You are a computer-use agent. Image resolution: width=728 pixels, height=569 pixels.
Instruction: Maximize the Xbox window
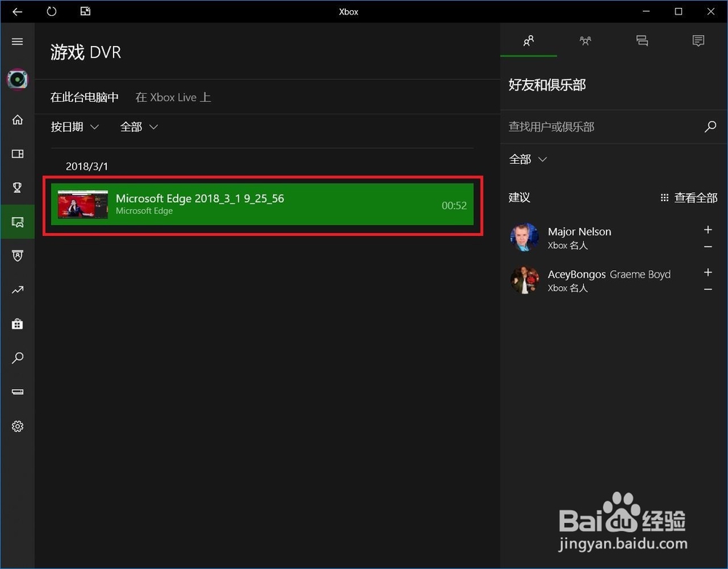coord(678,12)
